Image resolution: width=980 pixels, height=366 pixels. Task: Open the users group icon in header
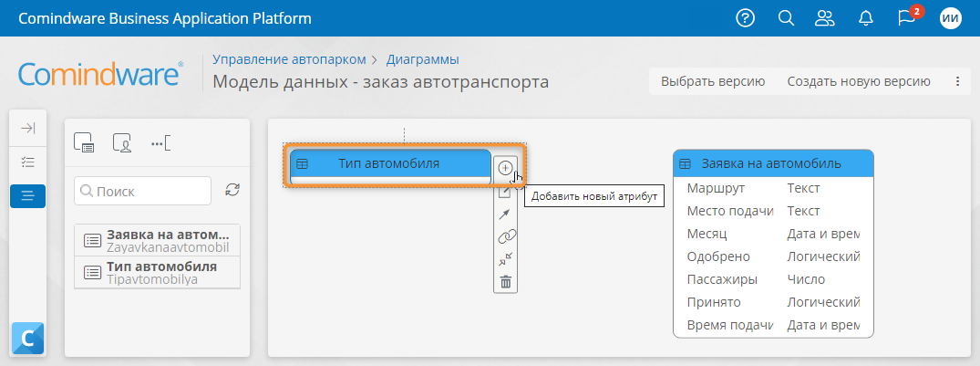825,18
